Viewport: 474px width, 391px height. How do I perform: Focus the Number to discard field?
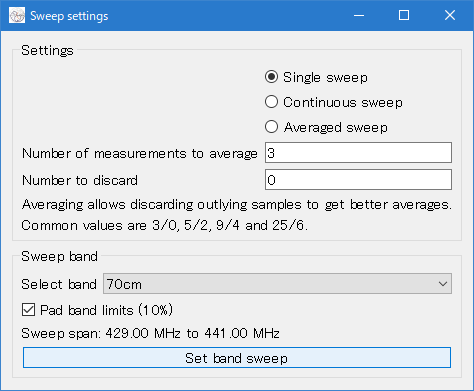tap(358, 180)
